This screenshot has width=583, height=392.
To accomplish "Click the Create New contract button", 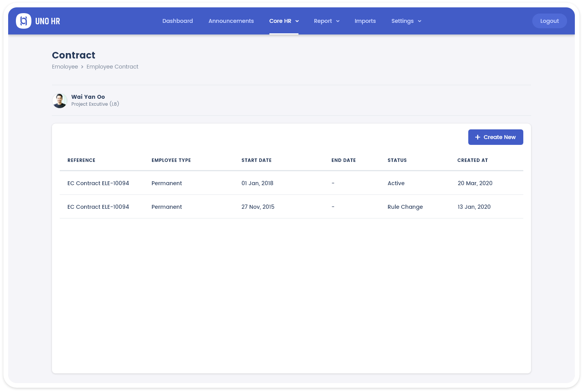I will click(x=495, y=137).
